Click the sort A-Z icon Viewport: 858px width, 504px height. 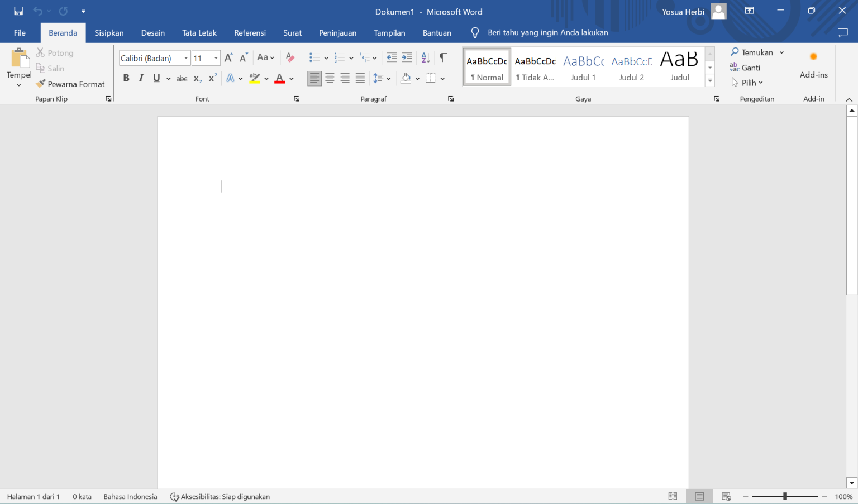coord(426,57)
